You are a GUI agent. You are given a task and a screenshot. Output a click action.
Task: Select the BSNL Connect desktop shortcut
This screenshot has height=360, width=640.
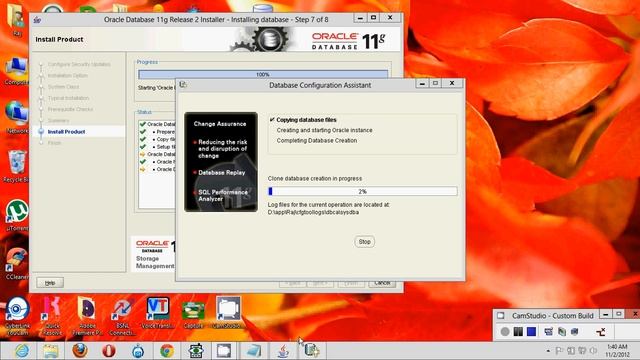tap(122, 316)
